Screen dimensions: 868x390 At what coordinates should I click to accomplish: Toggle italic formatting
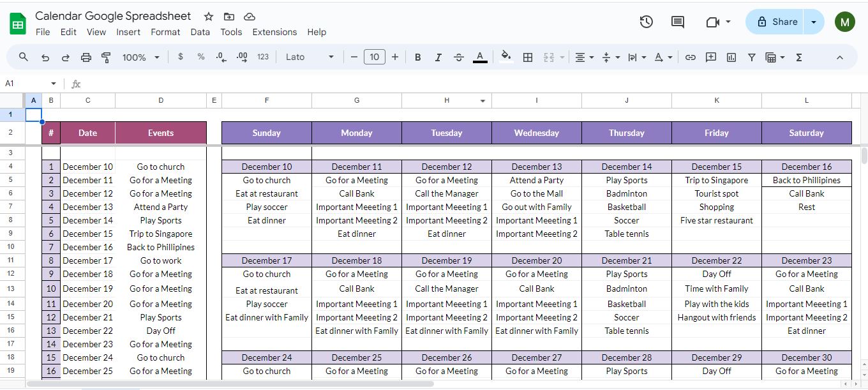tap(438, 57)
